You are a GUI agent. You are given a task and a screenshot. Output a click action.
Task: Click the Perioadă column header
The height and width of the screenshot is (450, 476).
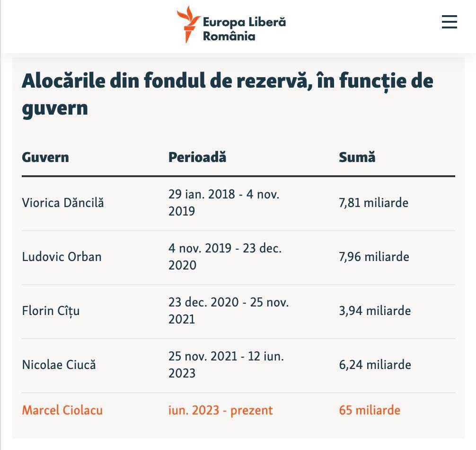pos(197,157)
